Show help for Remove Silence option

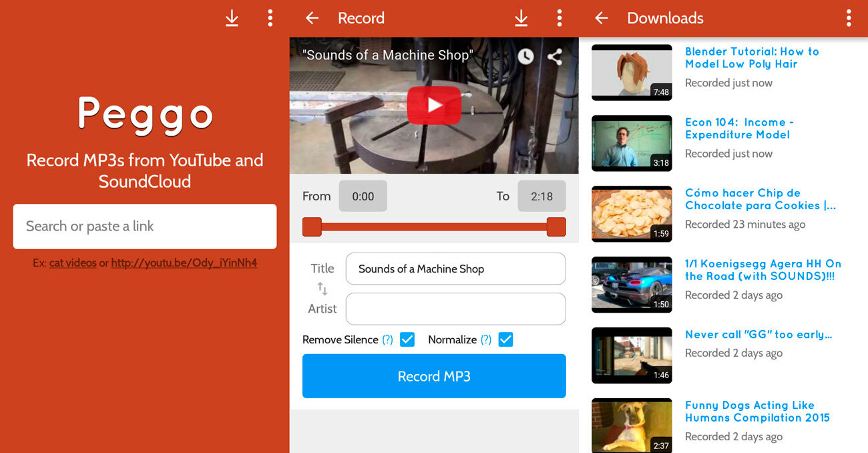click(387, 339)
